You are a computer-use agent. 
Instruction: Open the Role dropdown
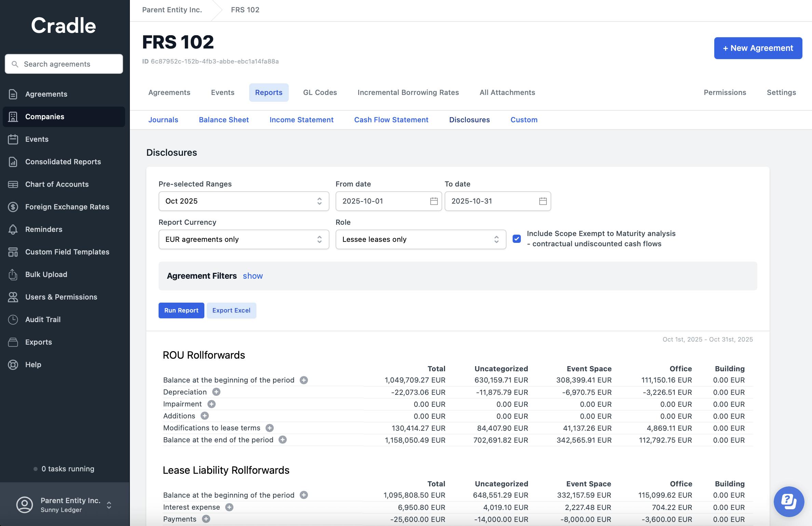click(x=420, y=239)
